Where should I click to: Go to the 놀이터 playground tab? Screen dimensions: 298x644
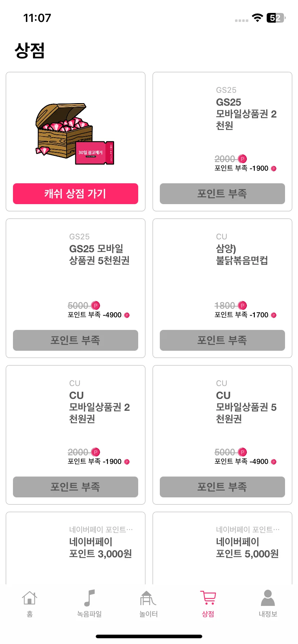pyautogui.click(x=148, y=598)
